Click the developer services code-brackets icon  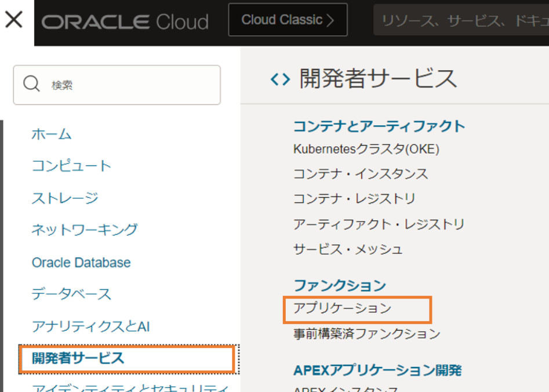pyautogui.click(x=280, y=79)
